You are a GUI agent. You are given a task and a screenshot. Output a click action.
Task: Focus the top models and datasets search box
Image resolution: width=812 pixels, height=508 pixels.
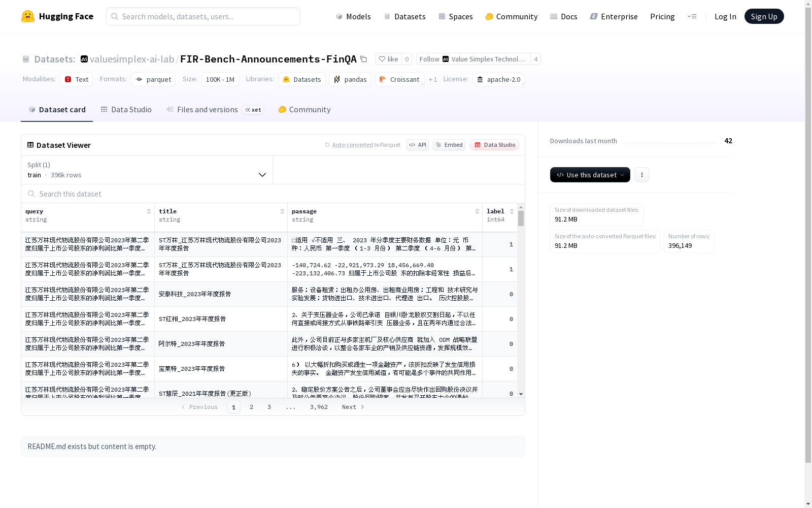[203, 16]
